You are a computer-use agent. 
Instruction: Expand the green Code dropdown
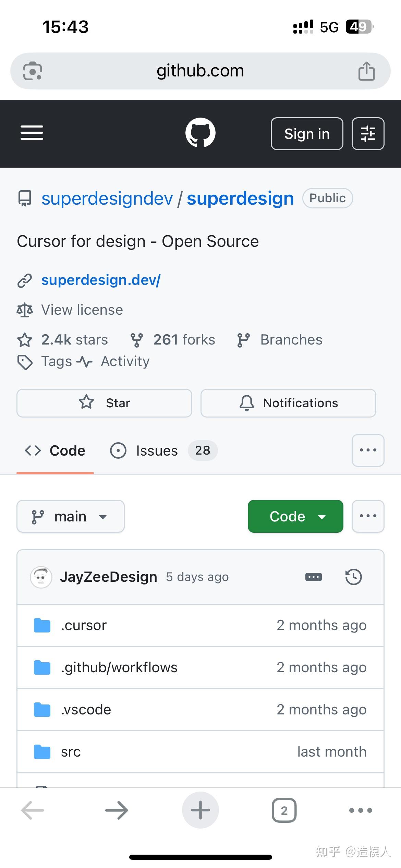[295, 517]
